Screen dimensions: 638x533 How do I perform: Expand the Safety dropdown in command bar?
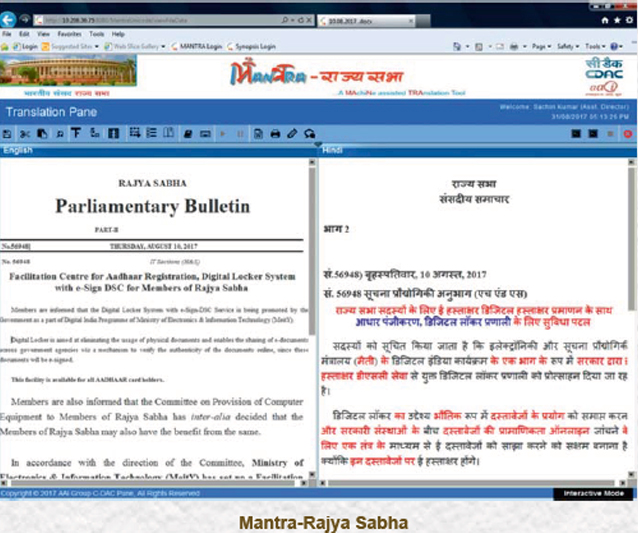click(567, 46)
